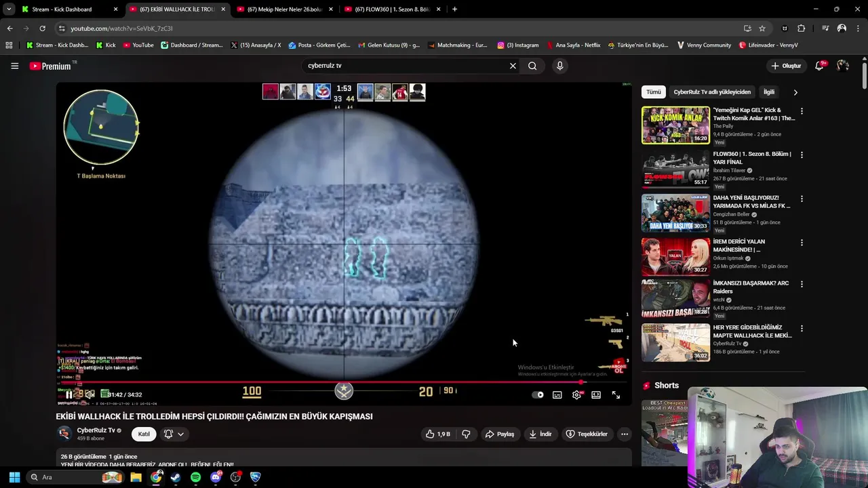Open Windows Start menu
Screen dimensions: 868x488
[14, 477]
